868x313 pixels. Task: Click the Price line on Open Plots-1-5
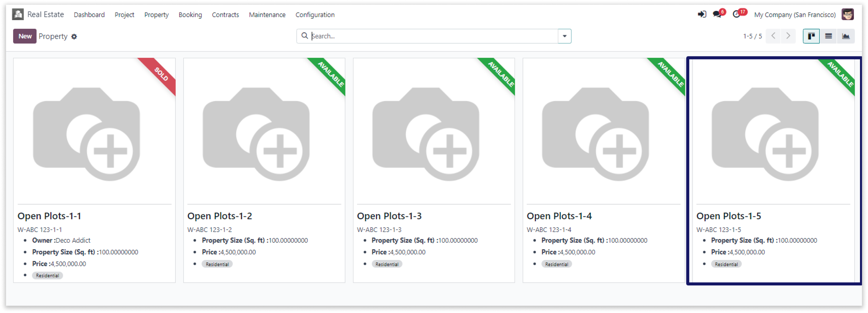738,252
